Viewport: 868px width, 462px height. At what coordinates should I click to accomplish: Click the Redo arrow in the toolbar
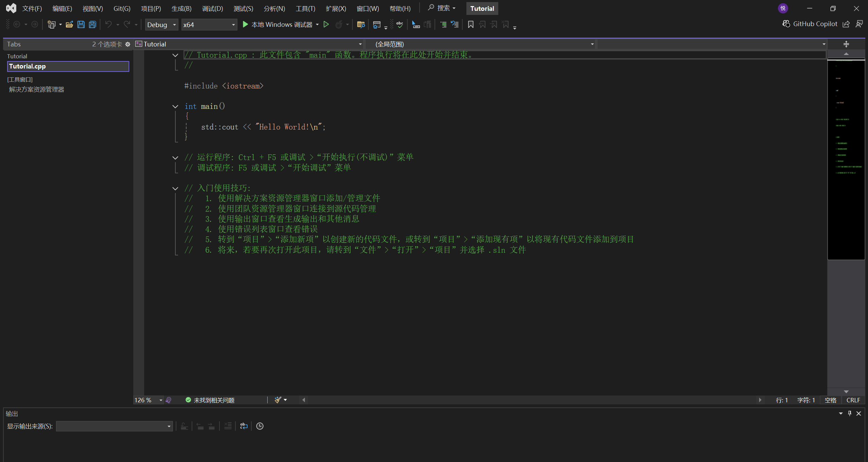[x=127, y=24]
